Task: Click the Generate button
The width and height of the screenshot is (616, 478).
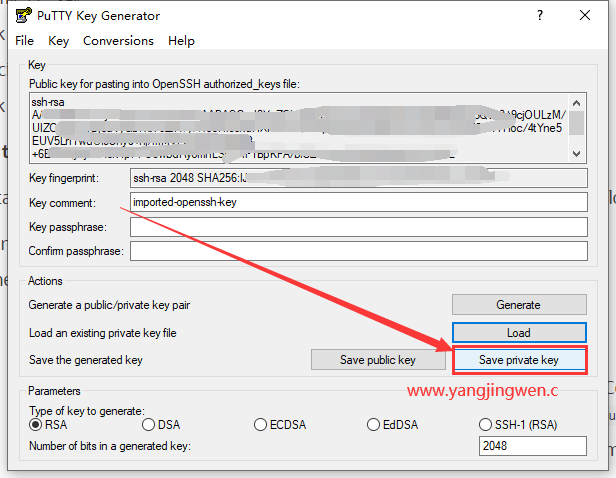Action: tap(519, 305)
